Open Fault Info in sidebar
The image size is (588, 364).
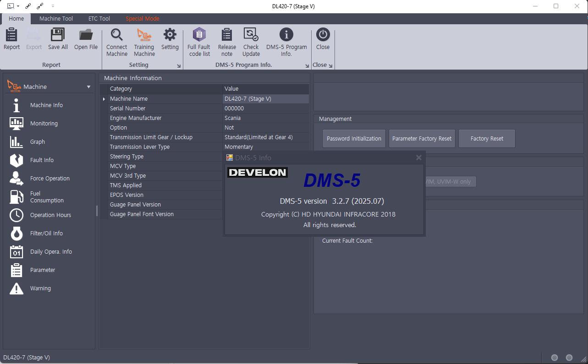pyautogui.click(x=42, y=160)
